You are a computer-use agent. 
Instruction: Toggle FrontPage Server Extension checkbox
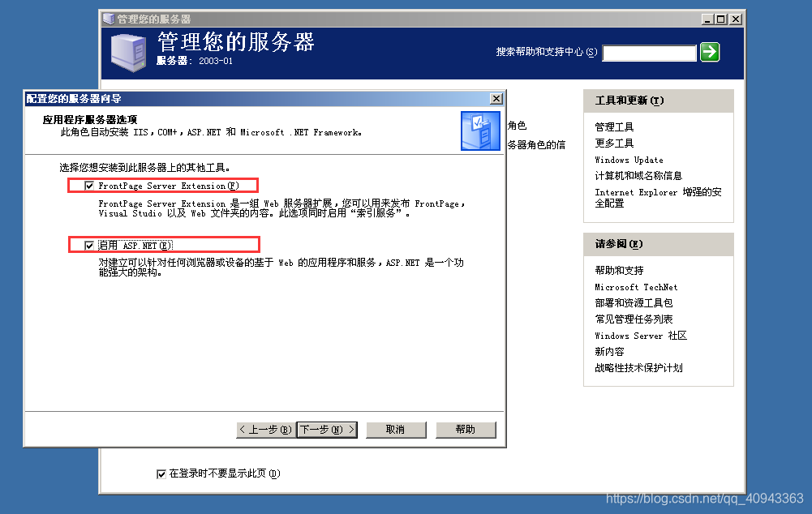tap(89, 186)
